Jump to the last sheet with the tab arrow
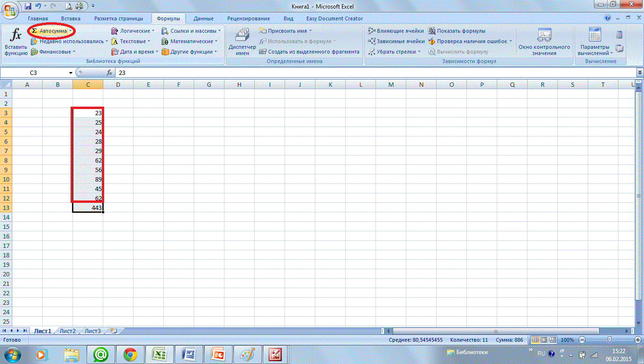The width and height of the screenshot is (644, 364). [26, 331]
